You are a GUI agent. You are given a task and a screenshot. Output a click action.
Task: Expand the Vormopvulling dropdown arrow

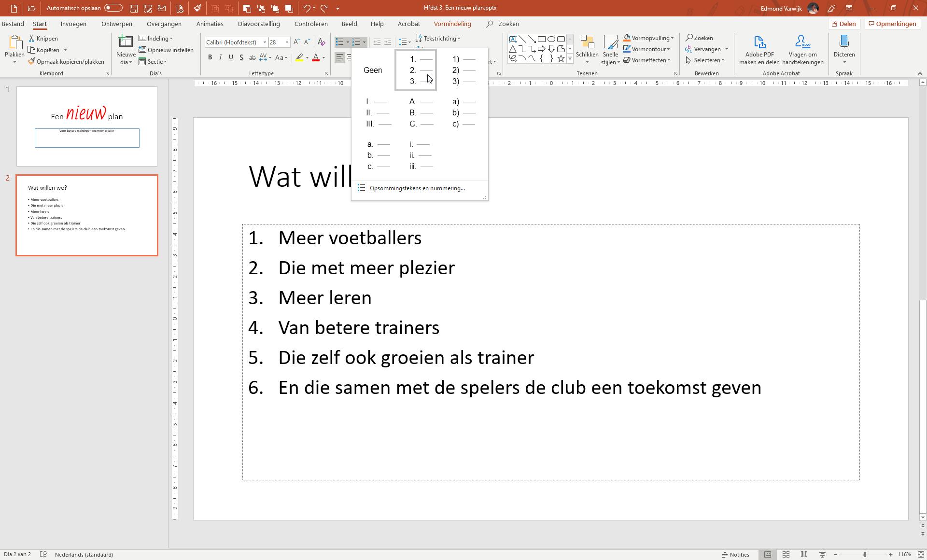point(672,38)
